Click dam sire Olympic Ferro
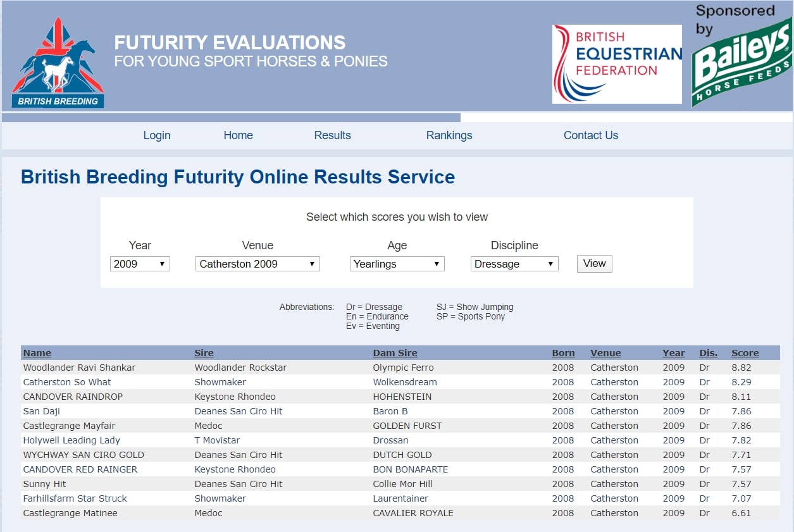Viewport: 794px width, 532px height. pos(403,368)
